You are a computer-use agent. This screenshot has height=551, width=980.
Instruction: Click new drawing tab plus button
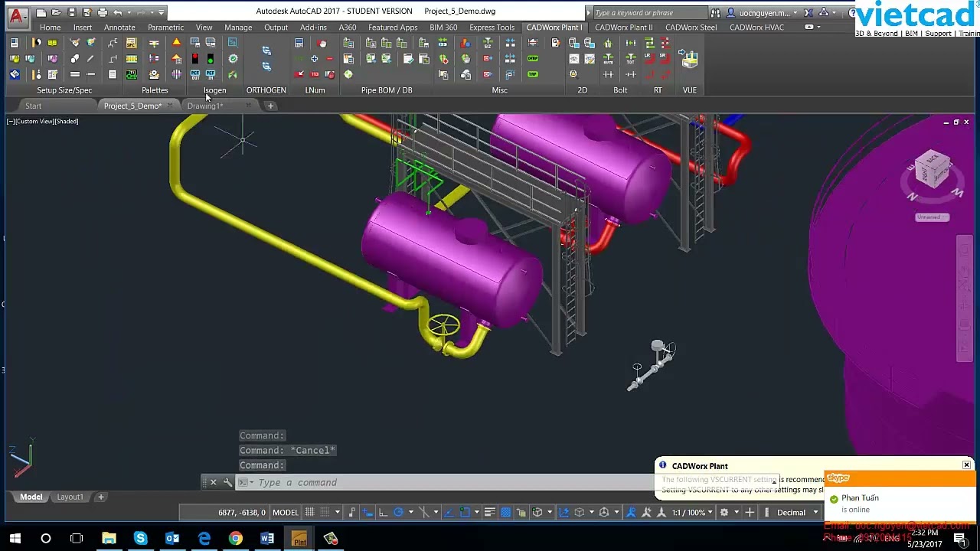[x=270, y=106]
